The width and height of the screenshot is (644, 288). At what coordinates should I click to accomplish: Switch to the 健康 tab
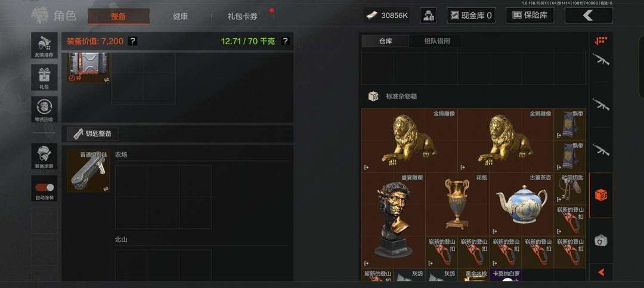pyautogui.click(x=180, y=17)
